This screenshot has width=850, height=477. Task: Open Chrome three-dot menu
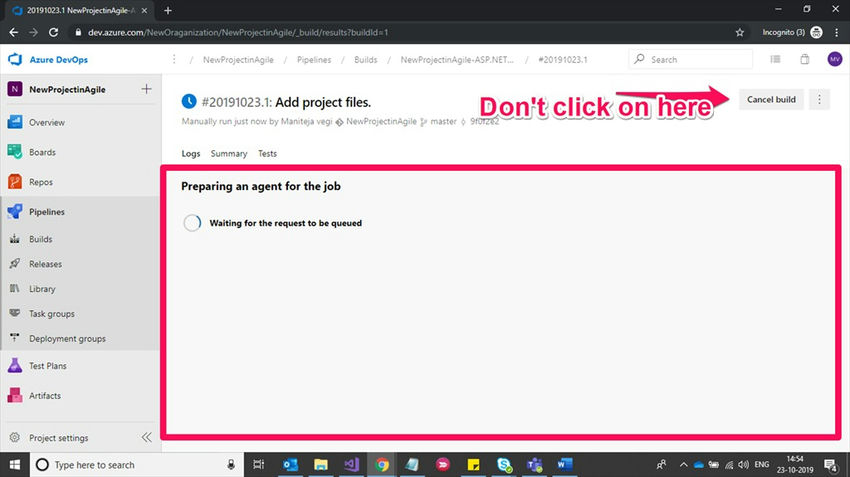pos(836,32)
